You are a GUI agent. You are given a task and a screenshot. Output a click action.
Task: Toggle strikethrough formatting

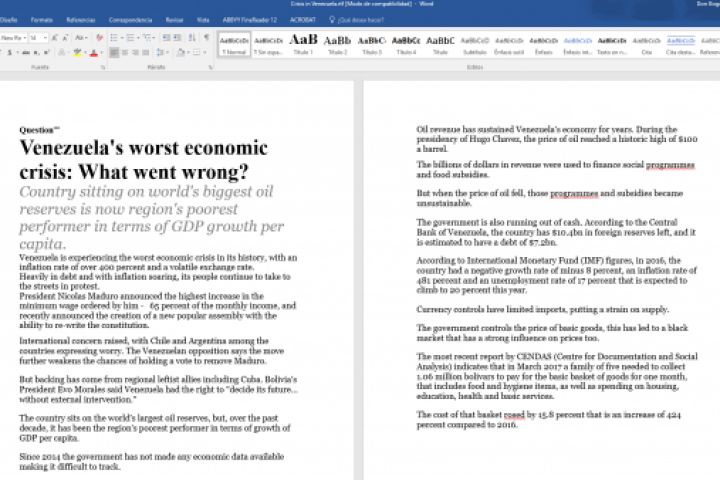[x=26, y=53]
